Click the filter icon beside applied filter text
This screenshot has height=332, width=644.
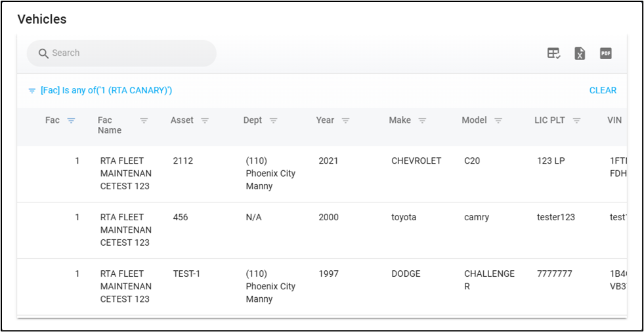pyautogui.click(x=32, y=91)
